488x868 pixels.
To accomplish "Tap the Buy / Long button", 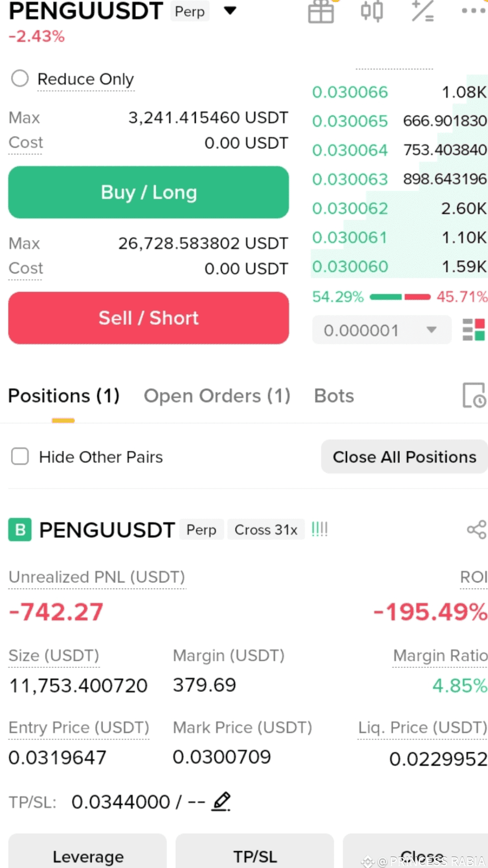I will pyautogui.click(x=148, y=192).
